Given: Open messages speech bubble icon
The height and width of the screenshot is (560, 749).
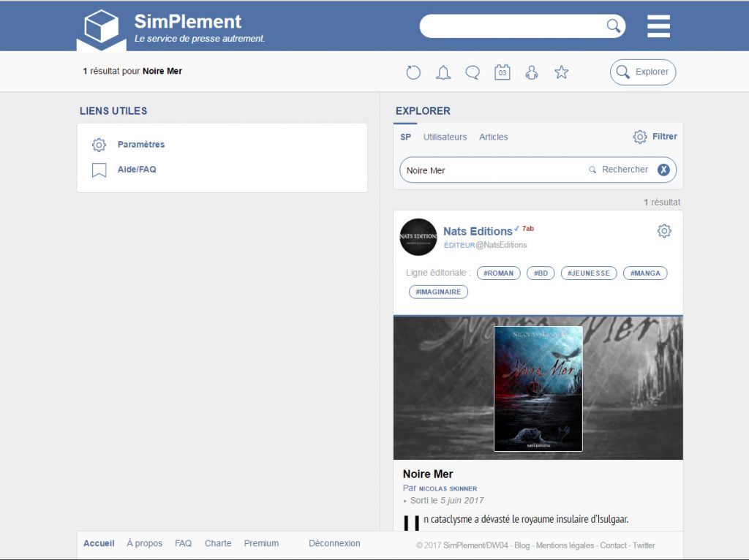Looking at the screenshot, I should point(473,72).
